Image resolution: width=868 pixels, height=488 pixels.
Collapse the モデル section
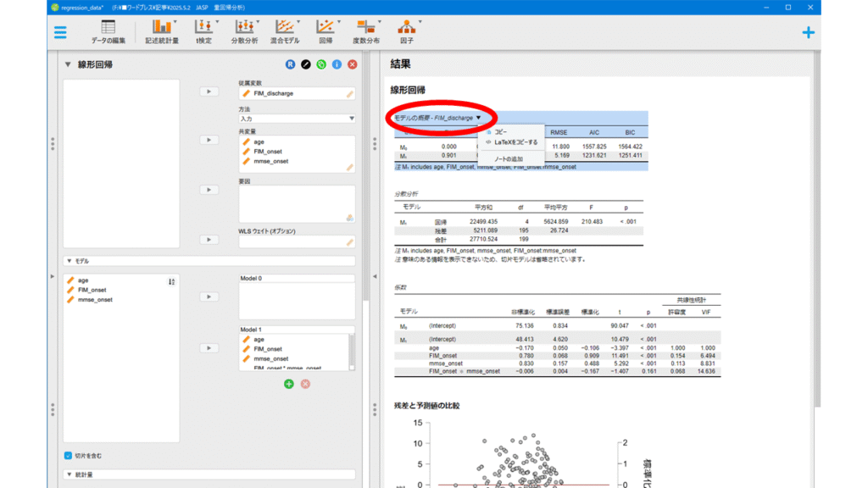tap(69, 261)
